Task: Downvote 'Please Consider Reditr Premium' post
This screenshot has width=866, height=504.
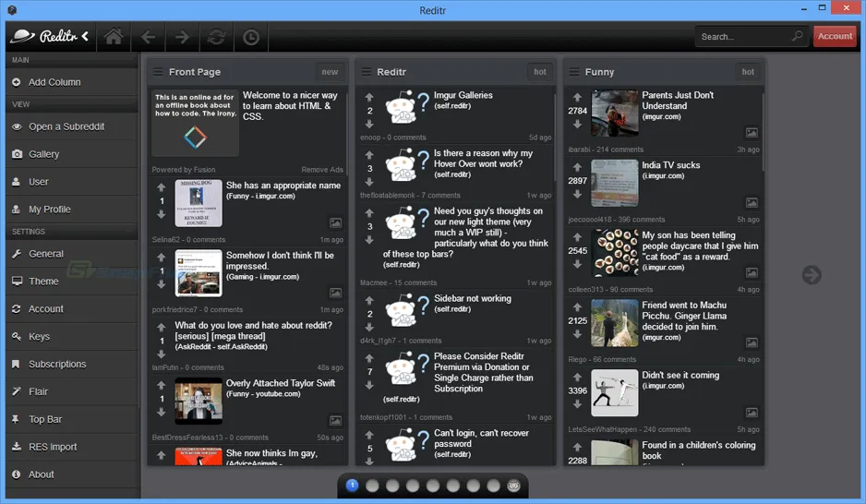Action: (x=369, y=385)
